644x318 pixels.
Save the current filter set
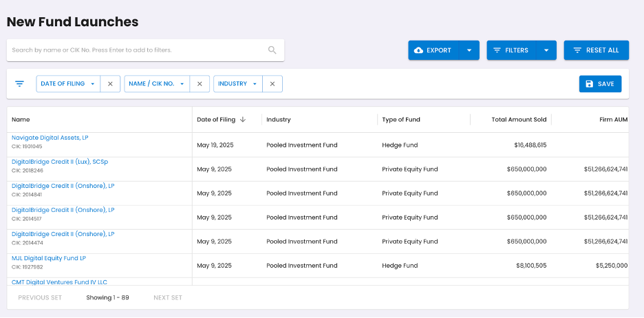[x=600, y=84]
